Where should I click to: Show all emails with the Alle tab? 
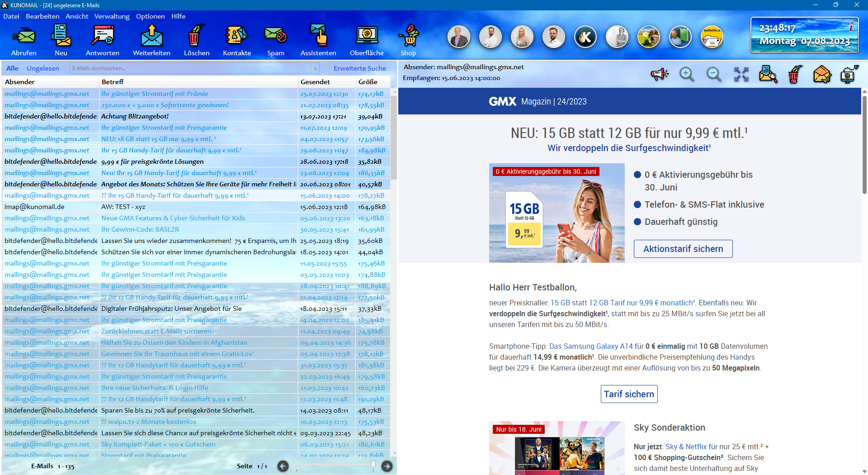[x=12, y=68]
